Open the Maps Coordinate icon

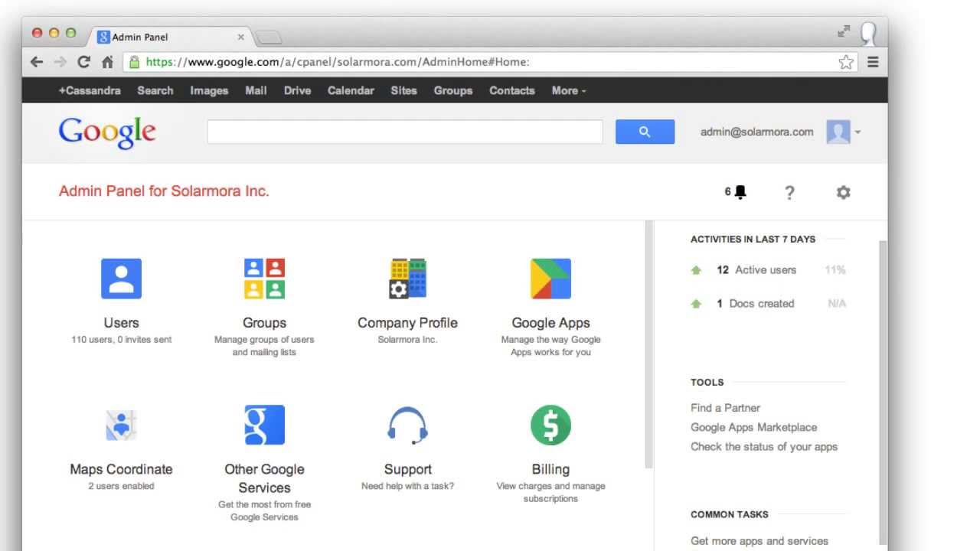[x=121, y=425]
